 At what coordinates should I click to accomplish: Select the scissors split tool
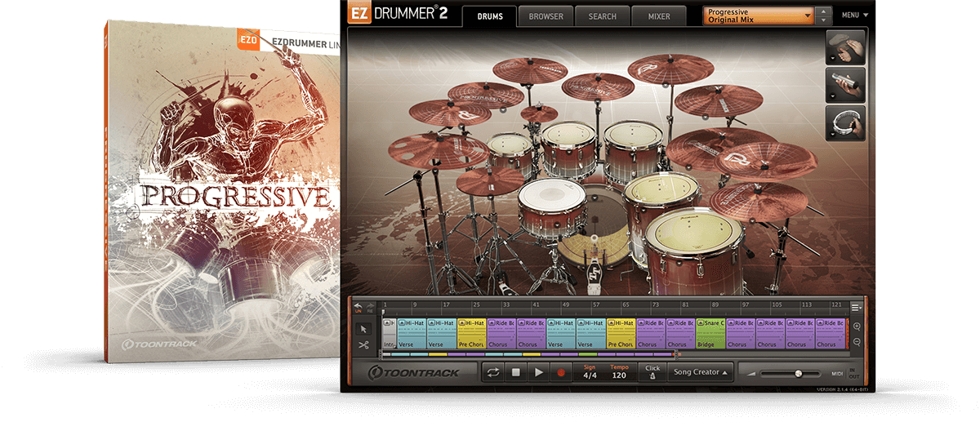364,345
